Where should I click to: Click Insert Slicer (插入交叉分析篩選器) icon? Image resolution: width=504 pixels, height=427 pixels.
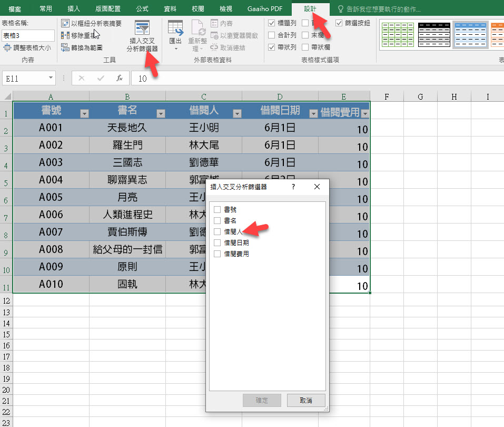click(142, 29)
